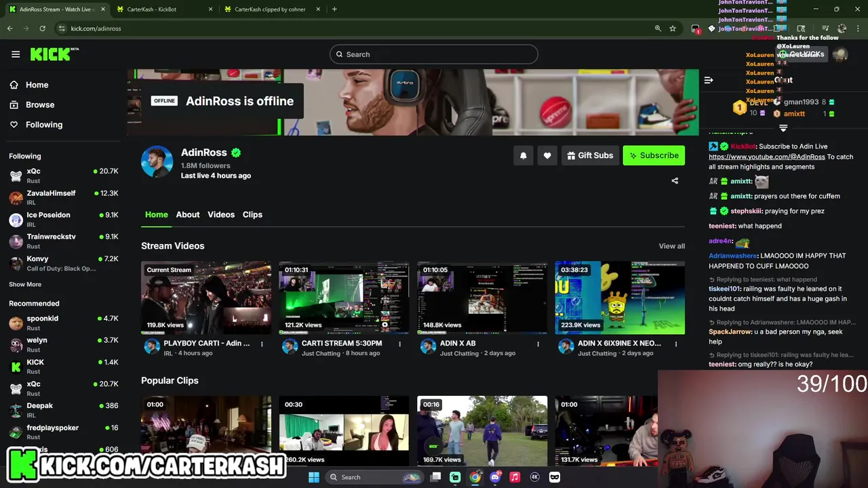Switch to the About channel tab
868x488 pixels.
(x=188, y=214)
